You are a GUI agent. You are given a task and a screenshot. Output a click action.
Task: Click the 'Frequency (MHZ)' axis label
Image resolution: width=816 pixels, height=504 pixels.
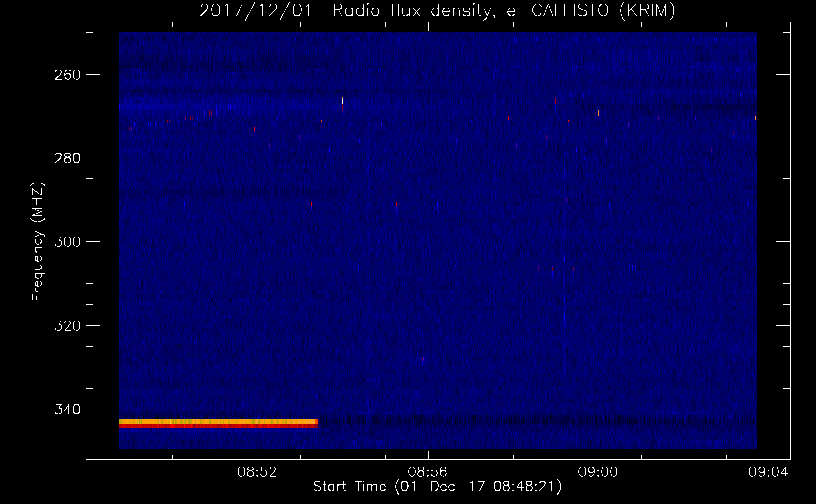(x=38, y=242)
